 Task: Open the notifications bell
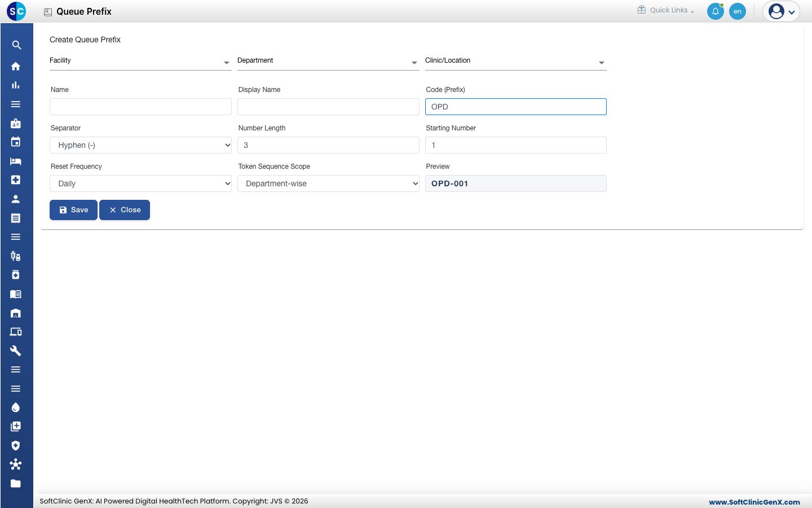coord(716,11)
